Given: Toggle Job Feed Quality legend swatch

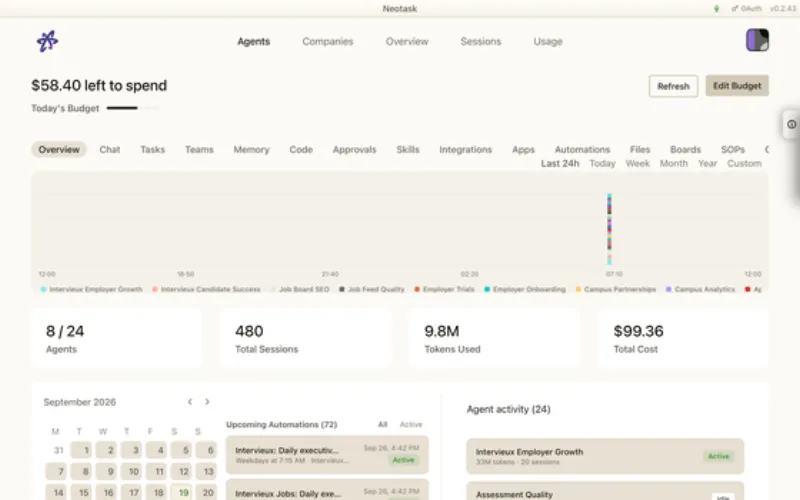Looking at the screenshot, I should (x=342, y=289).
